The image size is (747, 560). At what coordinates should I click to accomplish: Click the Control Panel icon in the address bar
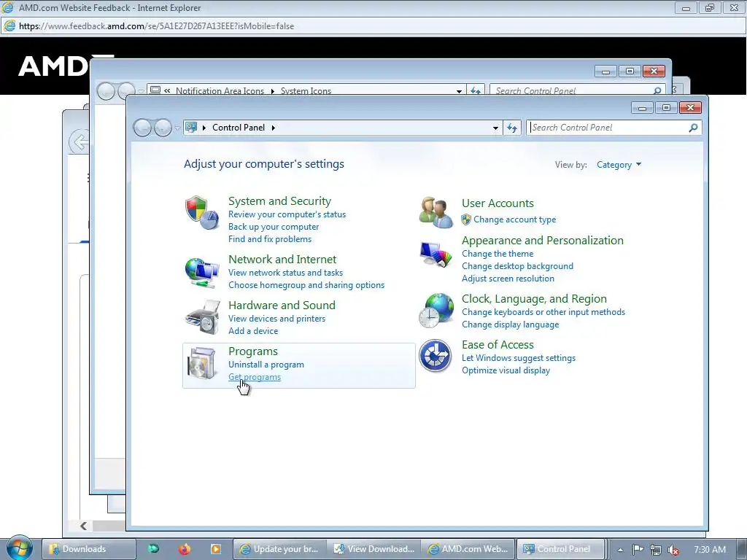[x=191, y=127]
